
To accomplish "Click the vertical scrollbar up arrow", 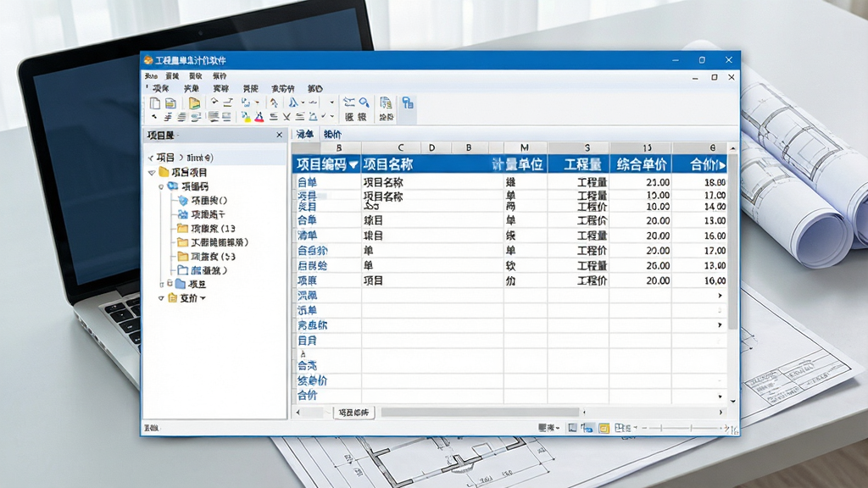I will tap(733, 148).
